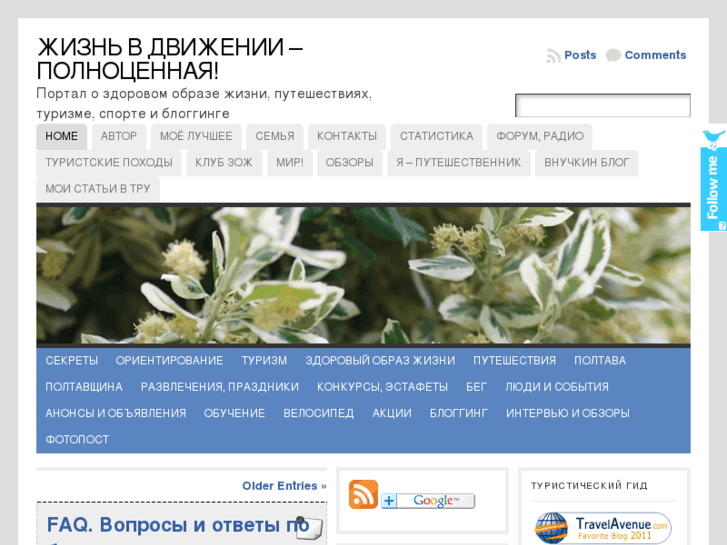This screenshot has width=727, height=545.
Task: Click the Posts RSS feed icon
Action: [553, 56]
